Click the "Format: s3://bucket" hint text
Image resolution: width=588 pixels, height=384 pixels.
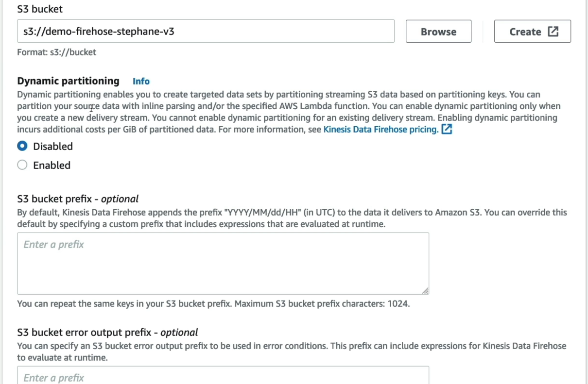coord(56,52)
